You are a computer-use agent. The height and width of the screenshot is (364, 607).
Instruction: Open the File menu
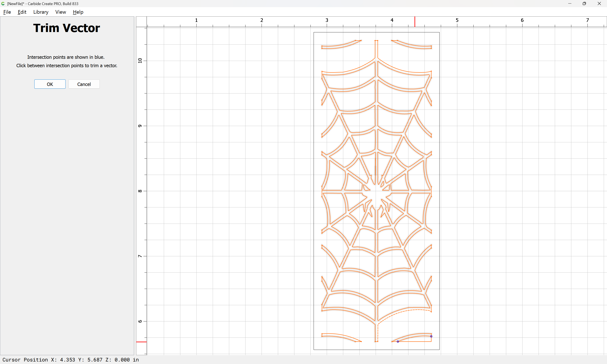point(7,12)
